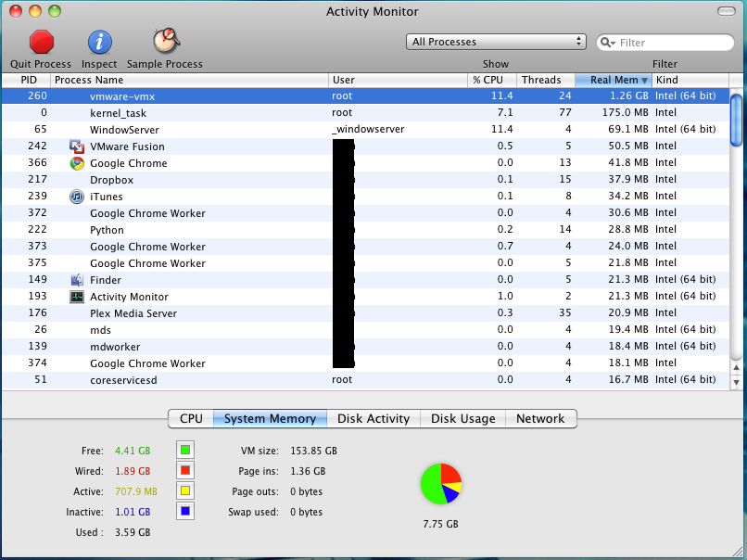
Task: Click the Google Chrome app icon
Action: click(x=77, y=163)
